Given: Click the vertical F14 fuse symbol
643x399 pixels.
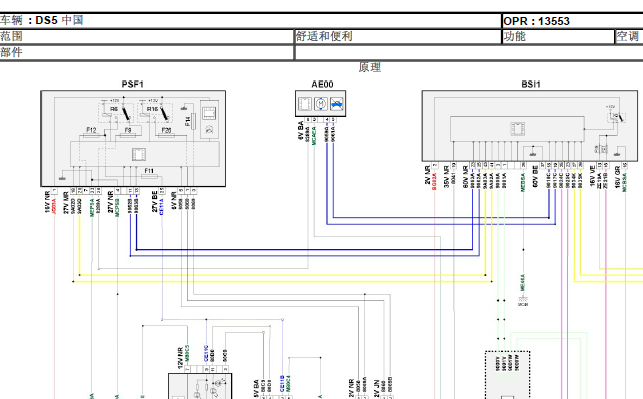Looking at the screenshot, I should [x=193, y=121].
